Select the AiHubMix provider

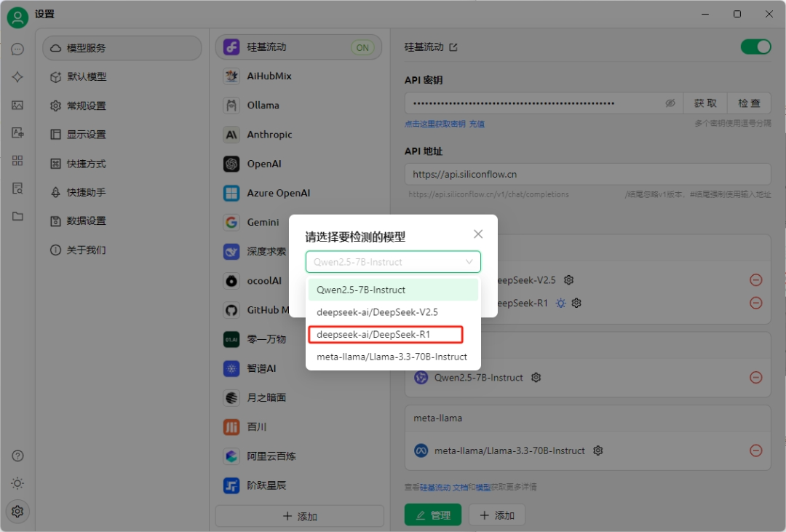pyautogui.click(x=299, y=76)
